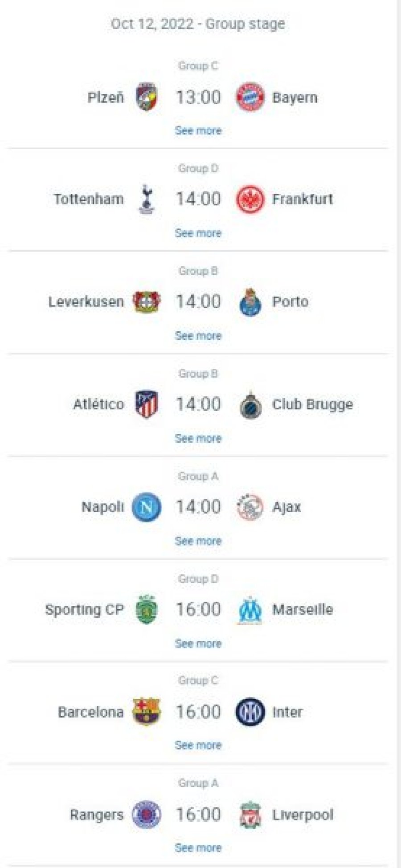The height and width of the screenshot is (868, 401).
Task: Click the Napoli blue N logo
Action: (x=147, y=507)
